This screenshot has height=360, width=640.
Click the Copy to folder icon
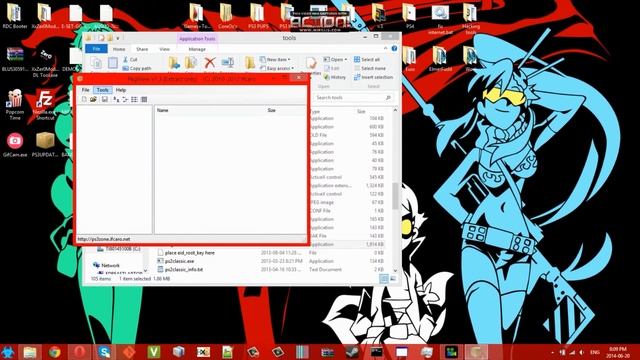pyautogui.click(x=191, y=63)
